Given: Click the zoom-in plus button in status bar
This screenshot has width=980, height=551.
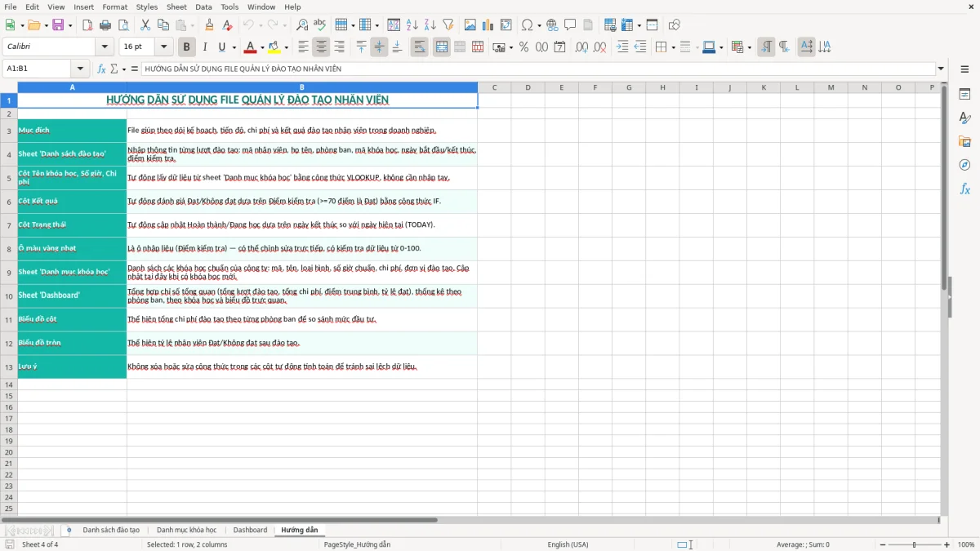Looking at the screenshot, I should point(947,544).
